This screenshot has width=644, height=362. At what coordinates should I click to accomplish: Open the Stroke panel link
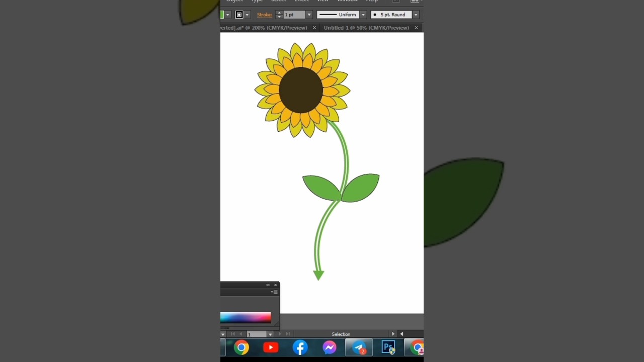tap(264, 15)
